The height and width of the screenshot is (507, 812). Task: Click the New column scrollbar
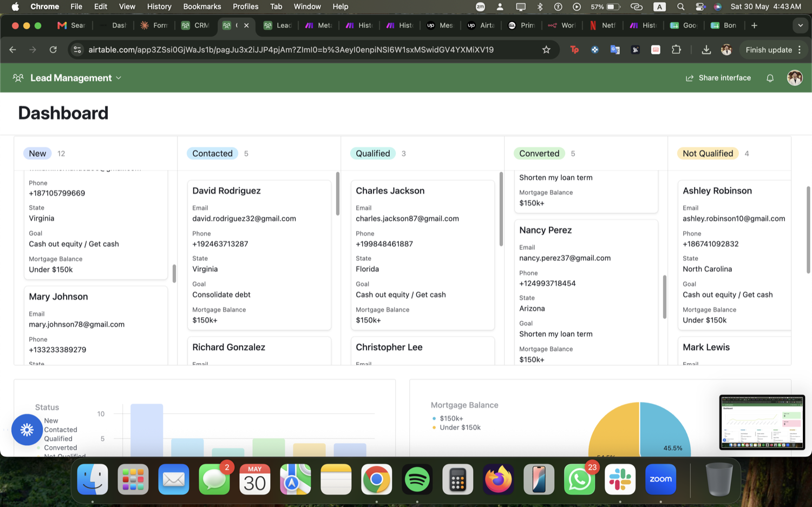tap(174, 273)
